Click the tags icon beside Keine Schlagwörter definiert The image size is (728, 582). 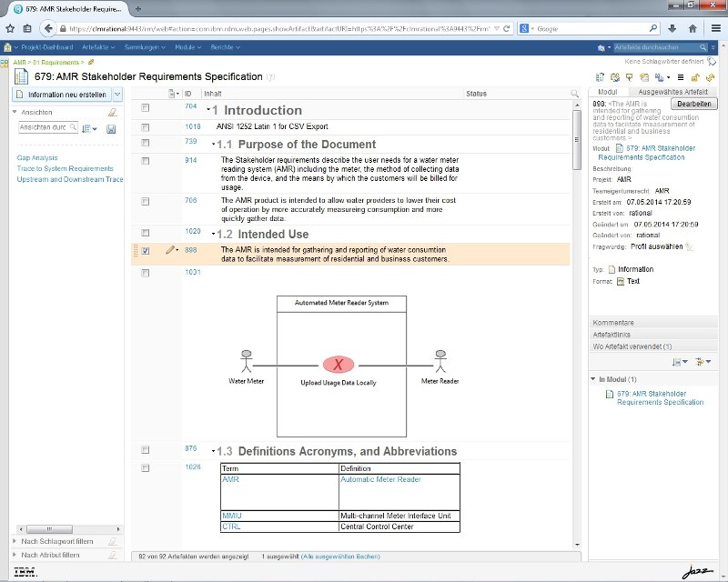pos(712,61)
